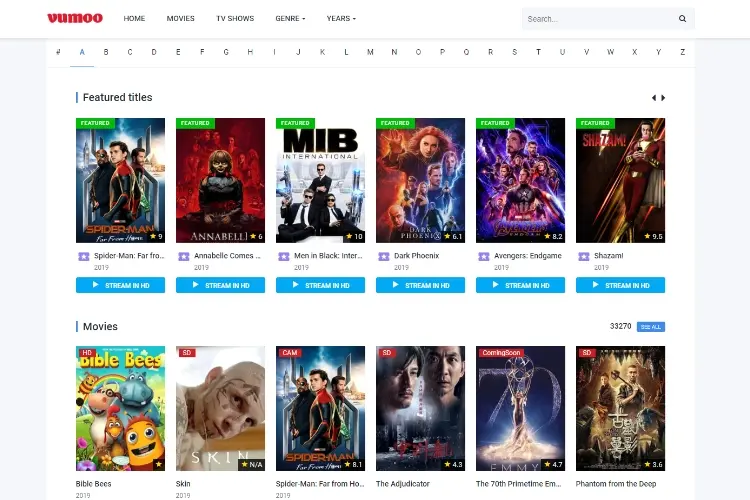Open the Skin movie poster
The image size is (750, 500).
click(x=220, y=409)
